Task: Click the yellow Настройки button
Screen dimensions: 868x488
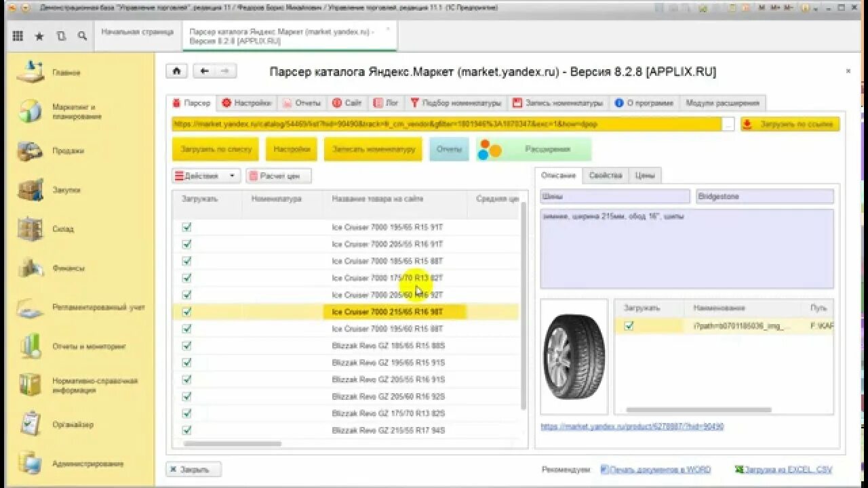Action: point(292,149)
